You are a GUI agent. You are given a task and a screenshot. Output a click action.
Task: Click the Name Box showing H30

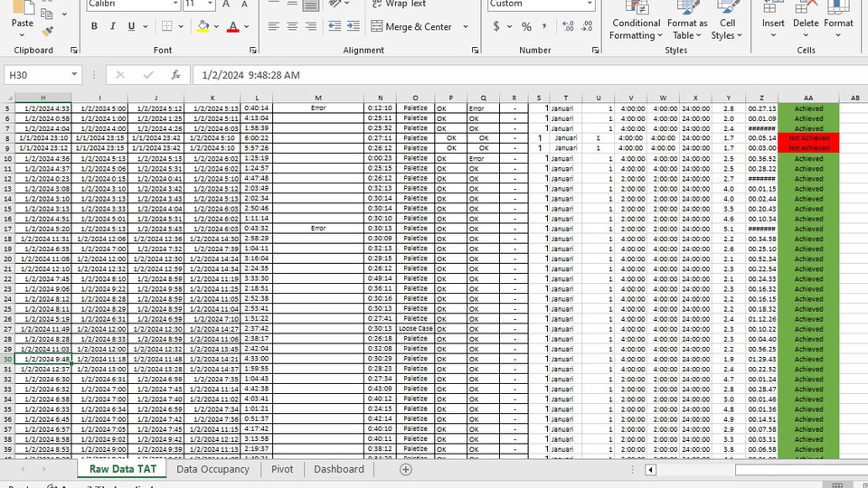click(x=36, y=75)
